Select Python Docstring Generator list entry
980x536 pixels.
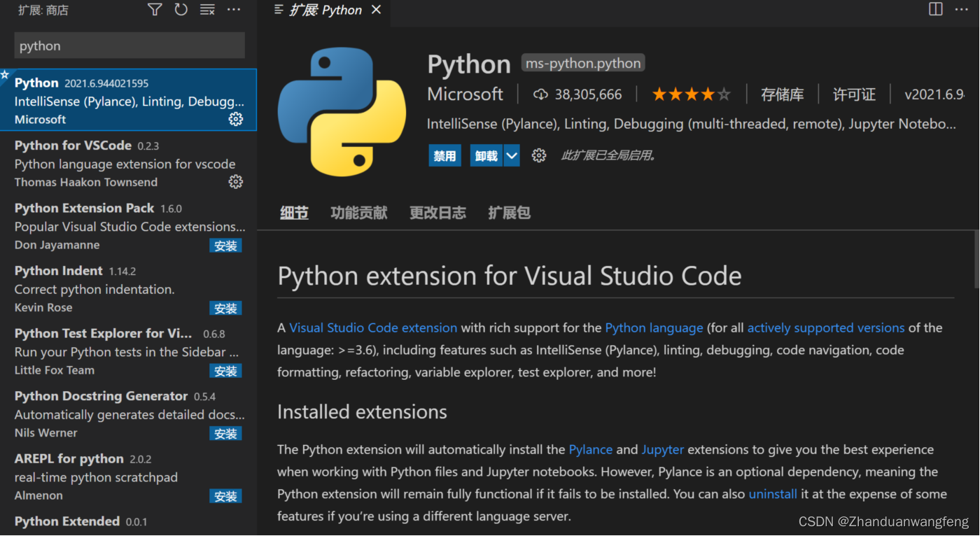(x=128, y=414)
